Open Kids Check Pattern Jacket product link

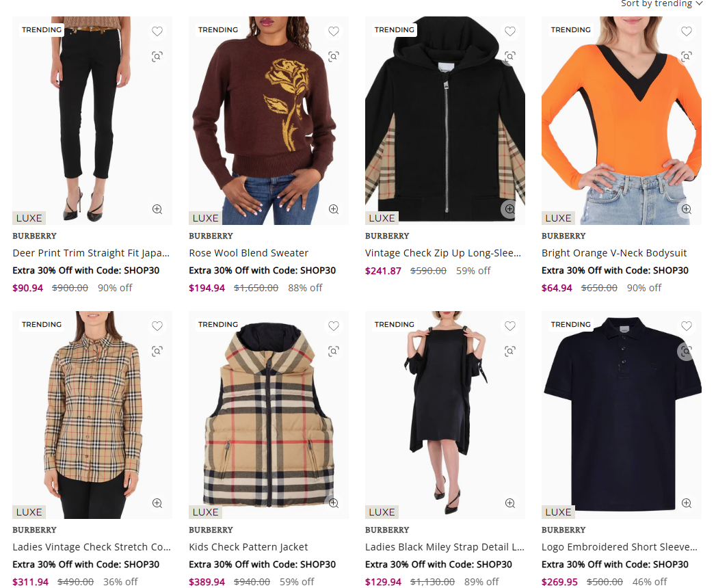click(x=248, y=547)
